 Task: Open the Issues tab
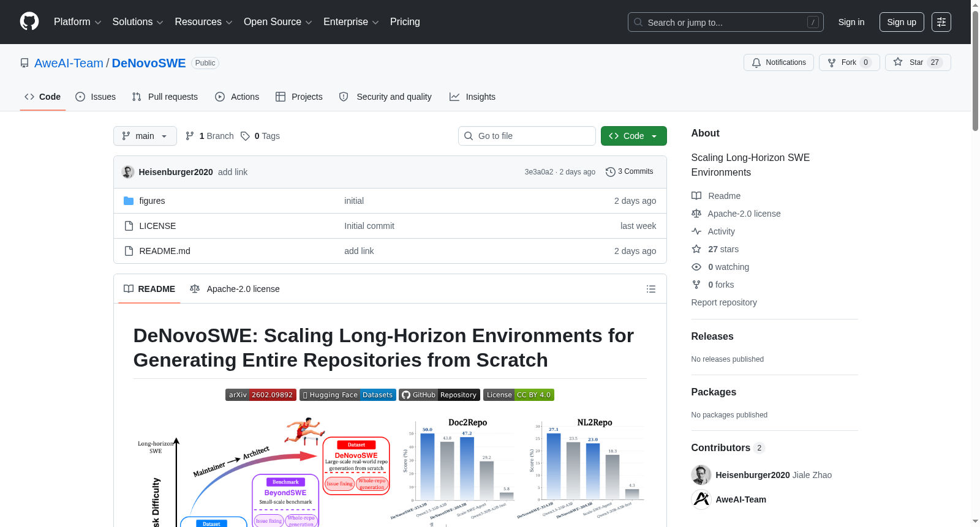point(96,97)
